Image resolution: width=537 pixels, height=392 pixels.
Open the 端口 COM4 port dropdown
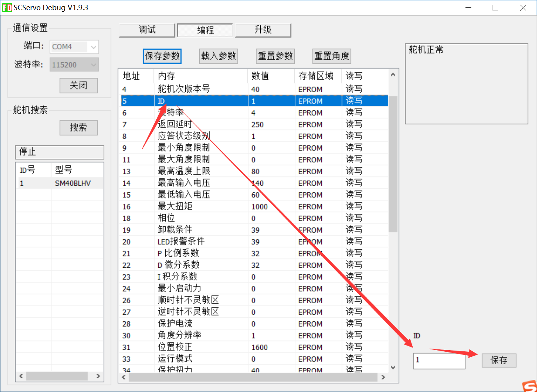(x=74, y=47)
